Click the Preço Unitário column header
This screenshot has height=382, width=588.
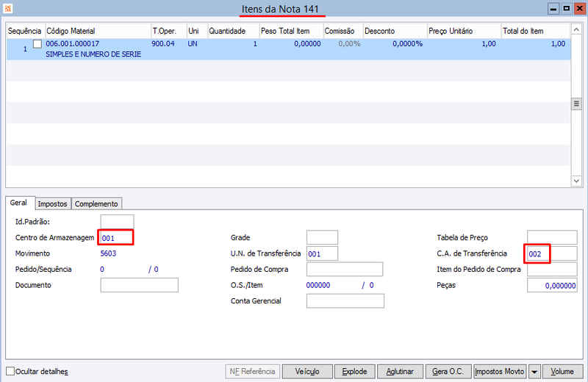pyautogui.click(x=465, y=31)
